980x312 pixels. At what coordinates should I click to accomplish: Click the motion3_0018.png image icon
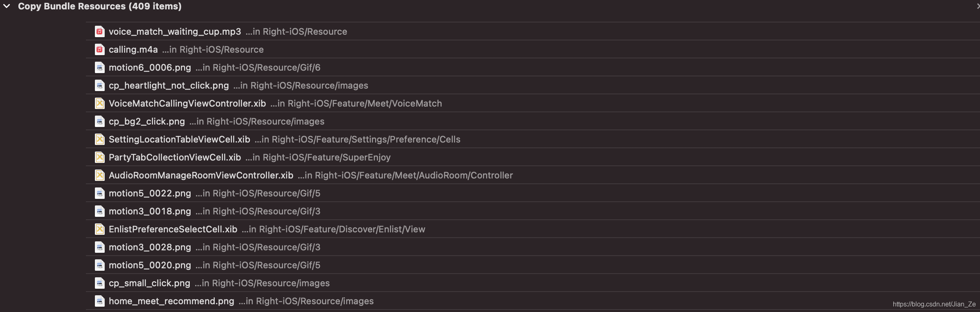100,211
